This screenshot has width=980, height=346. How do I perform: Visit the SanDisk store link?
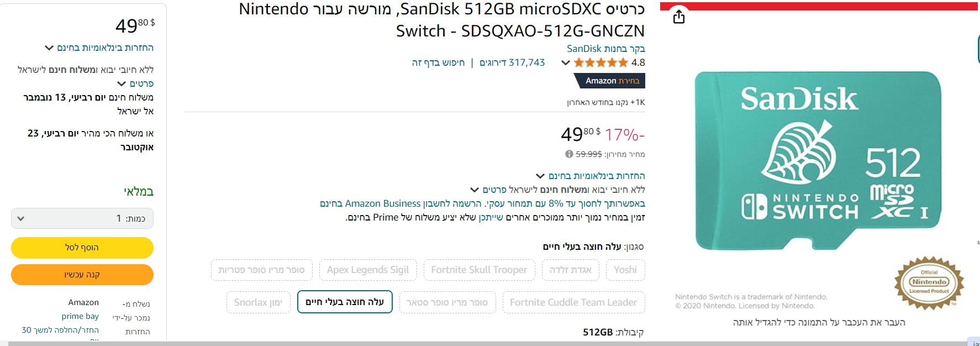pos(605,49)
